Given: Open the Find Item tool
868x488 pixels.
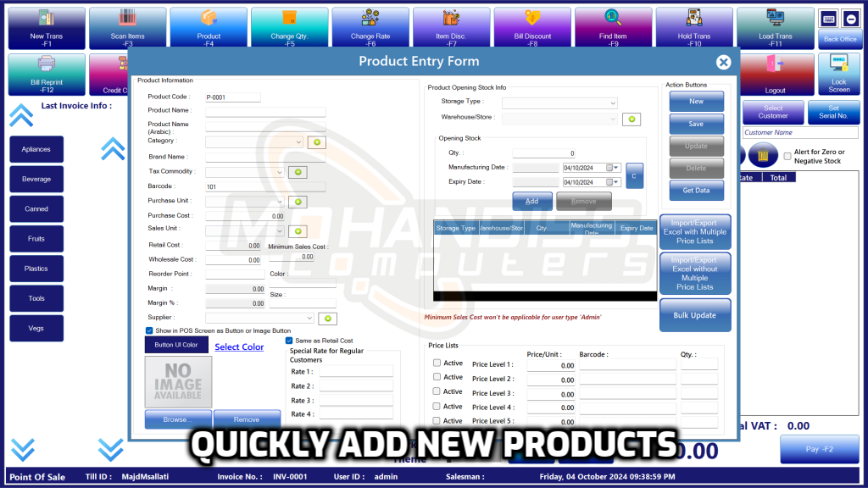Looking at the screenshot, I should (614, 25).
